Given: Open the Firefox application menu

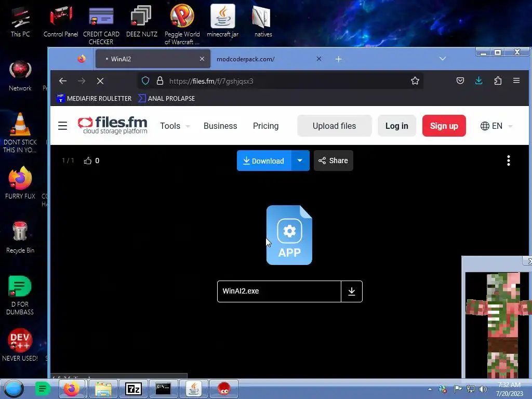Looking at the screenshot, I should [x=516, y=81].
